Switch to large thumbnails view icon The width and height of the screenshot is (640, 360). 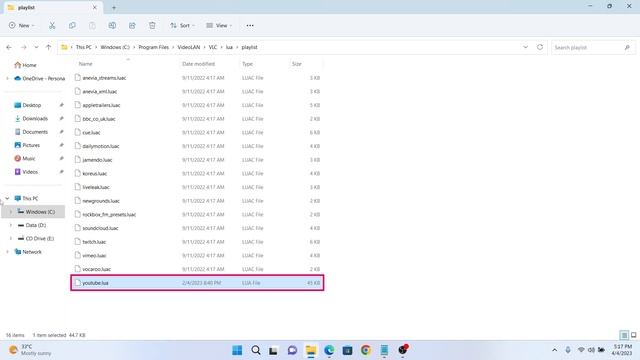point(633,335)
